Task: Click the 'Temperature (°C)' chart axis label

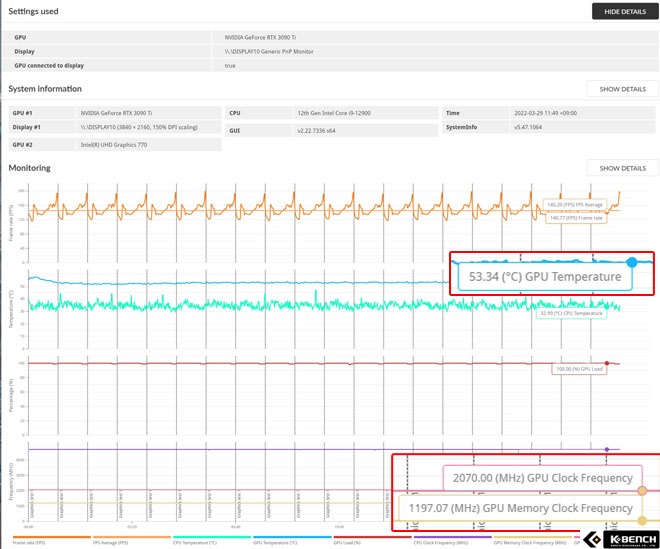Action: [x=11, y=309]
